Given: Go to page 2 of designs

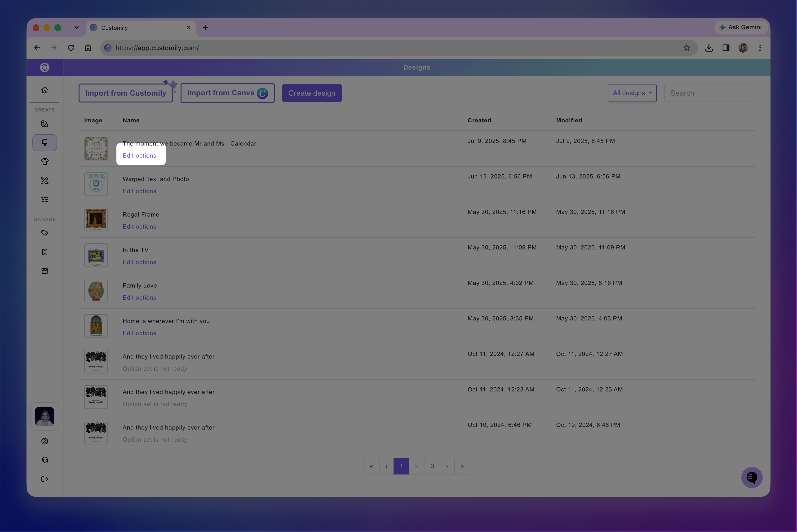Looking at the screenshot, I should click(417, 466).
